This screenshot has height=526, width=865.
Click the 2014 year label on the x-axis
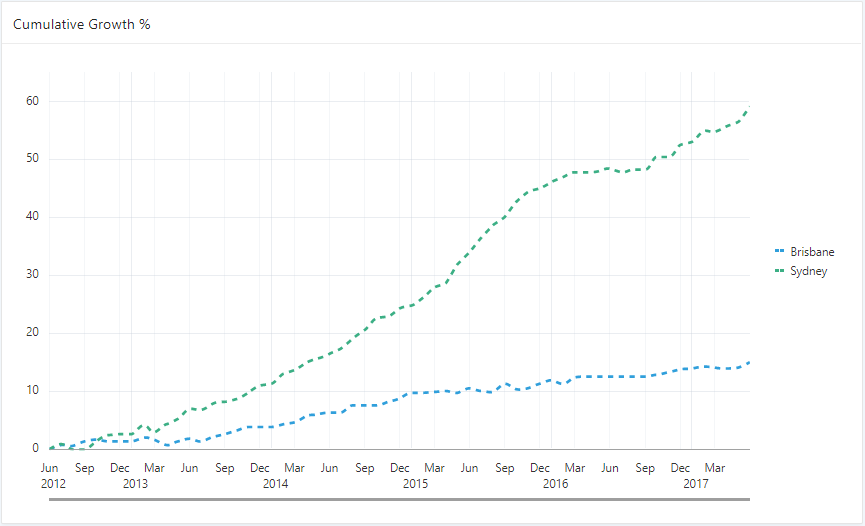(276, 483)
